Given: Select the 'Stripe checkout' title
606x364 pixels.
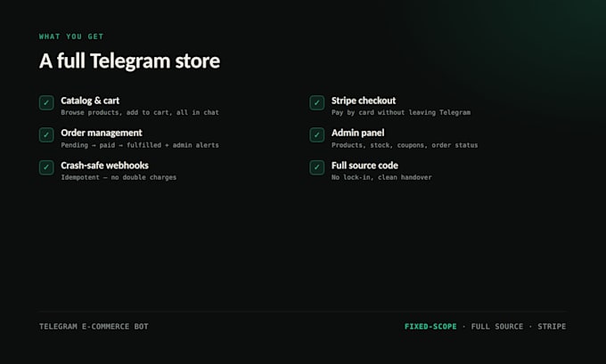Looking at the screenshot, I should 364,101.
